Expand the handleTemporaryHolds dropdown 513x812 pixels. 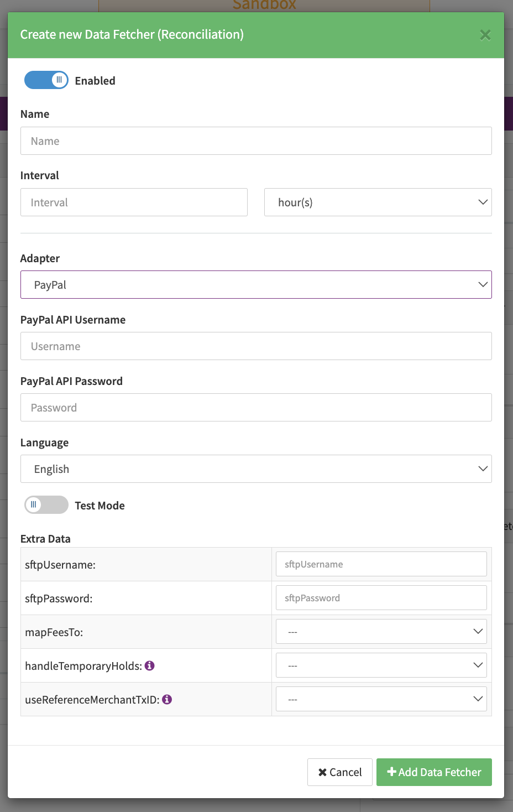pyautogui.click(x=381, y=665)
